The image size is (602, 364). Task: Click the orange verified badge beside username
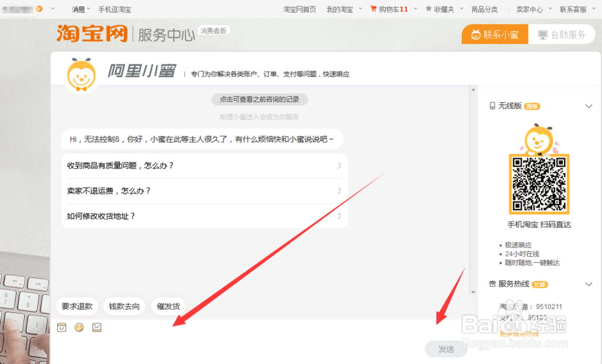[39, 8]
